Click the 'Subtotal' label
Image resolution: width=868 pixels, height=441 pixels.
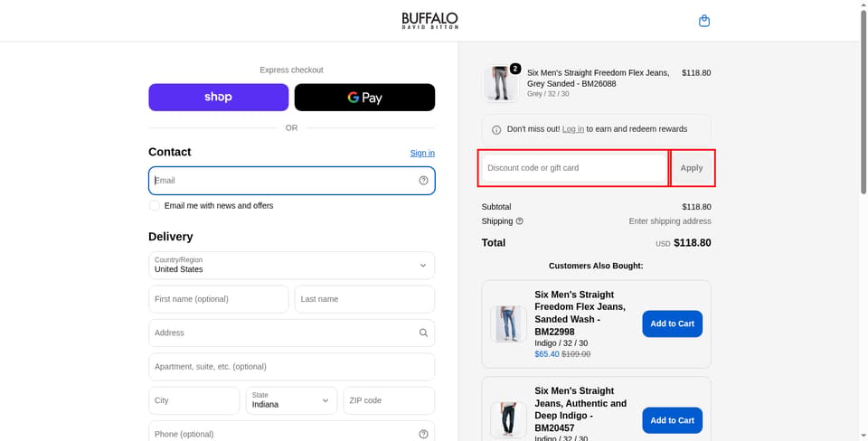(496, 206)
